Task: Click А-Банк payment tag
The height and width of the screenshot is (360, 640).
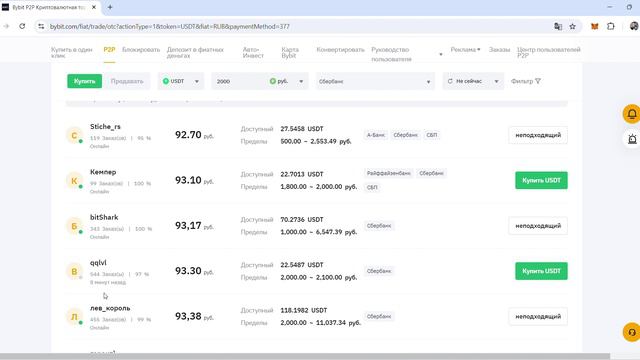Action: (376, 135)
